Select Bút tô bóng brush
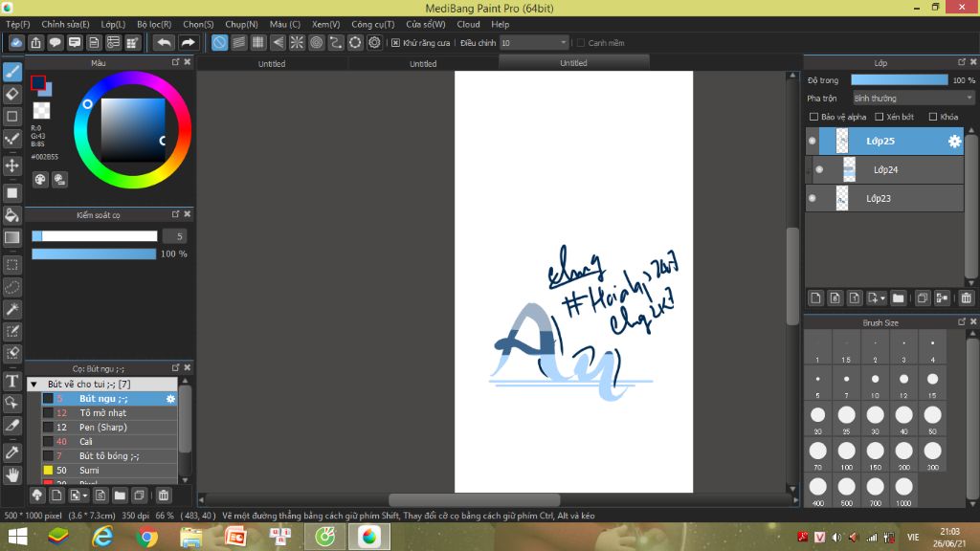This screenshot has width=980, height=551. (109, 456)
